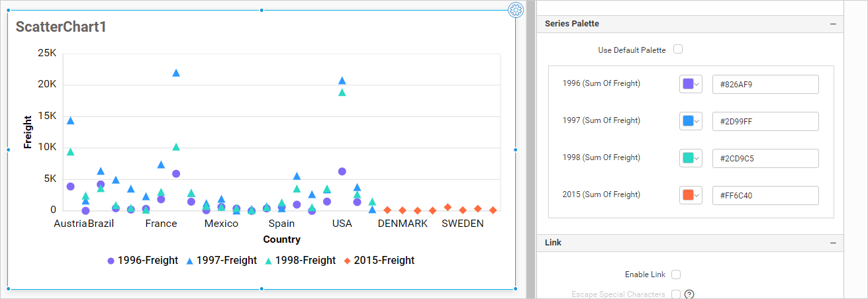868x299 pixels.
Task: Click the Series Palette section header
Action: tap(572, 24)
